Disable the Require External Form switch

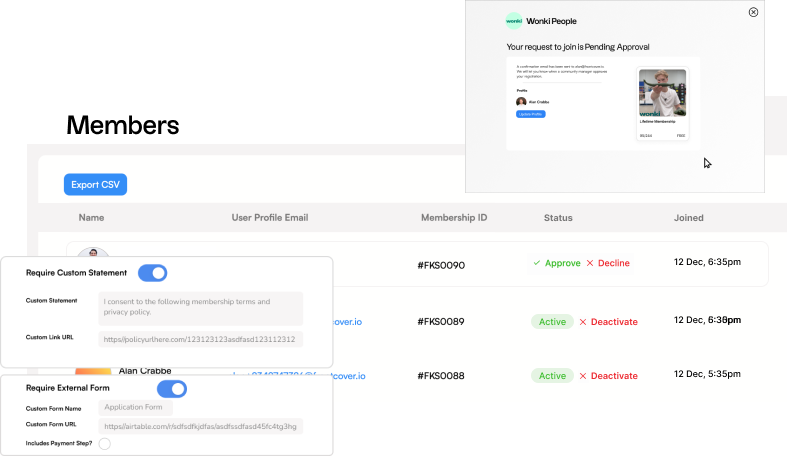172,388
